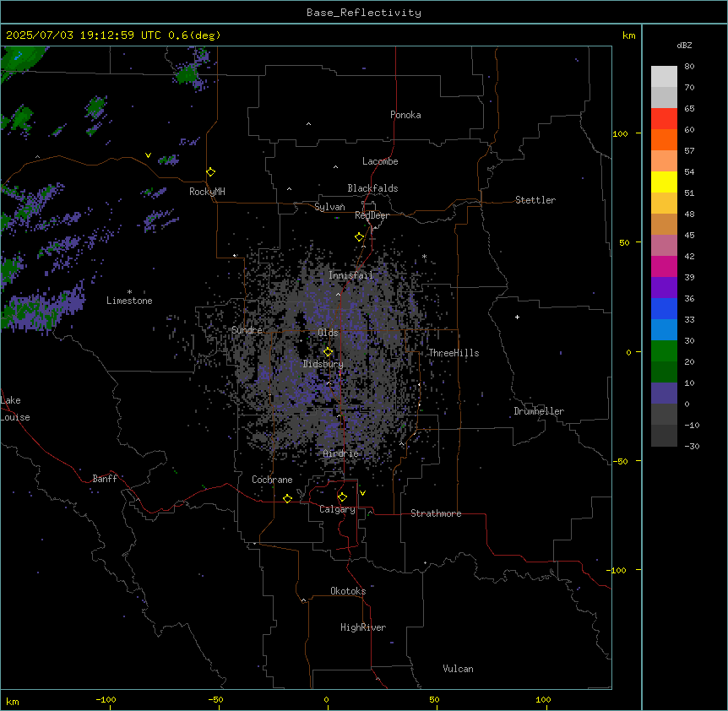
Task: Click the Blackfalds city label
Action: coord(372,188)
